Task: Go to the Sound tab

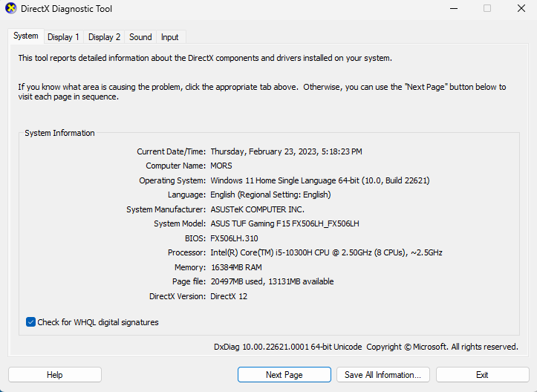Action: [140, 37]
